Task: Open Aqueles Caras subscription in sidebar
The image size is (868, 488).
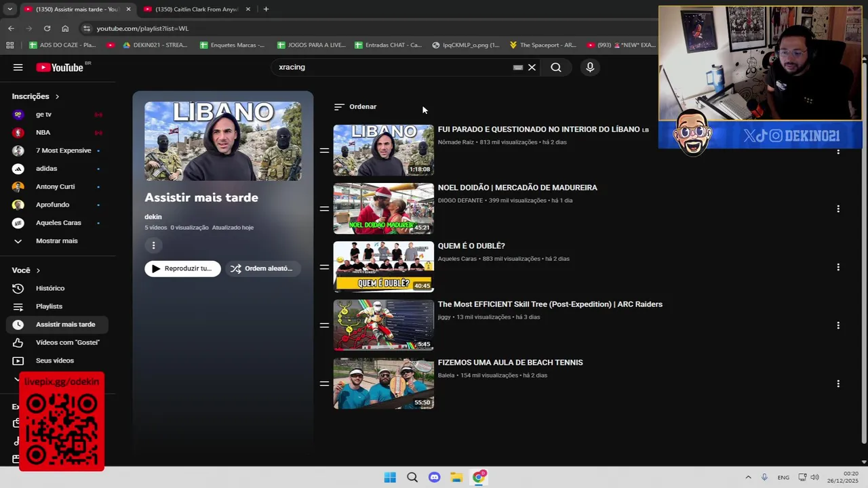Action: 57,222
